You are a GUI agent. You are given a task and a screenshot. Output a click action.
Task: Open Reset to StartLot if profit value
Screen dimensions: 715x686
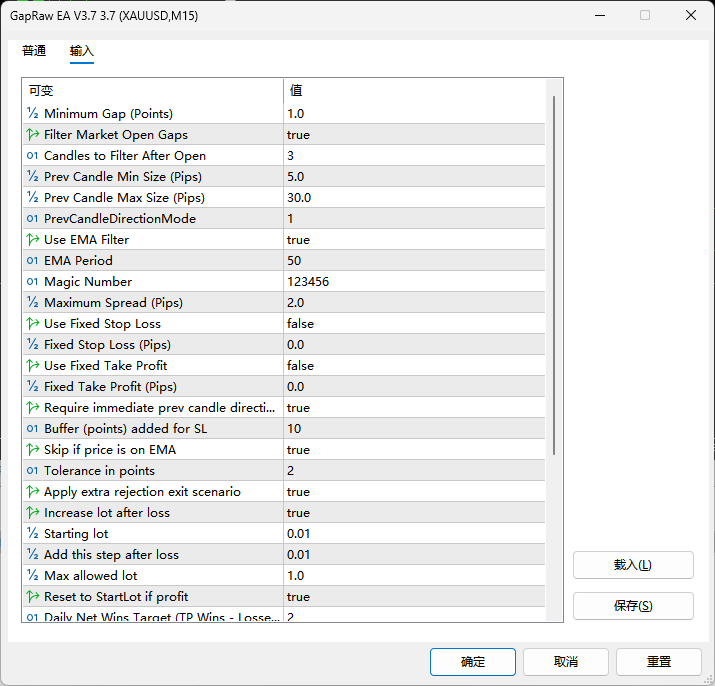click(414, 597)
